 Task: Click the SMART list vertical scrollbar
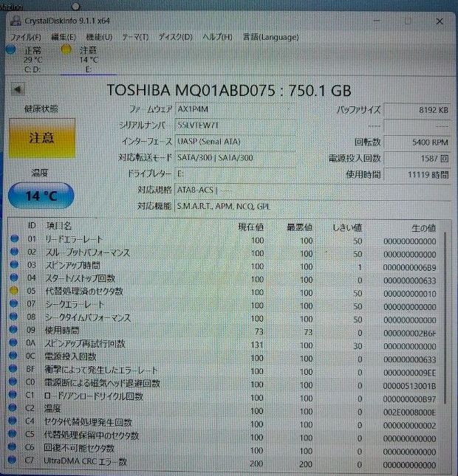445,318
